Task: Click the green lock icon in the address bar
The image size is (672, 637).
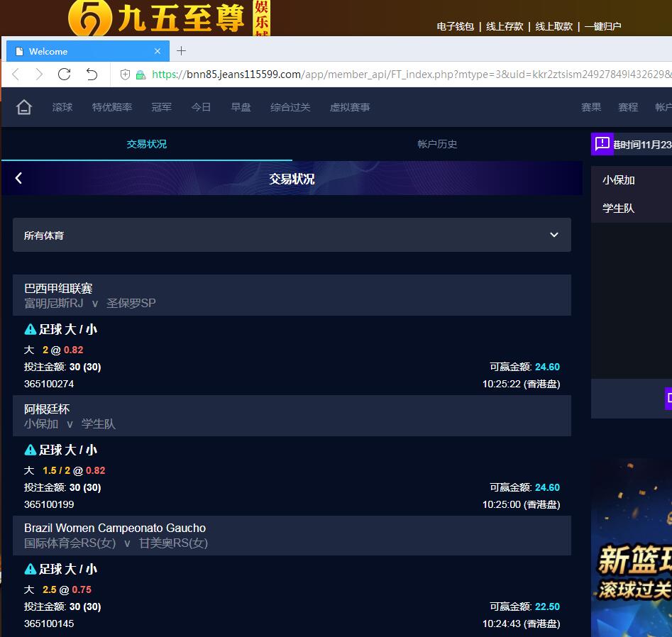Action: (141, 74)
